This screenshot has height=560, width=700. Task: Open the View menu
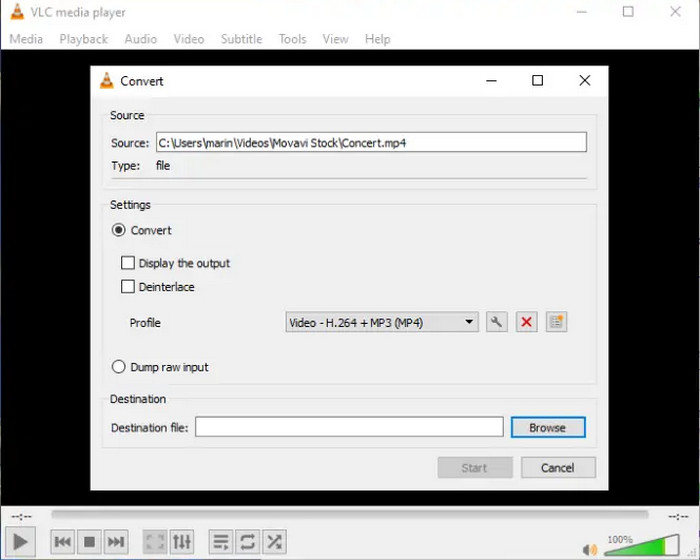coord(335,39)
